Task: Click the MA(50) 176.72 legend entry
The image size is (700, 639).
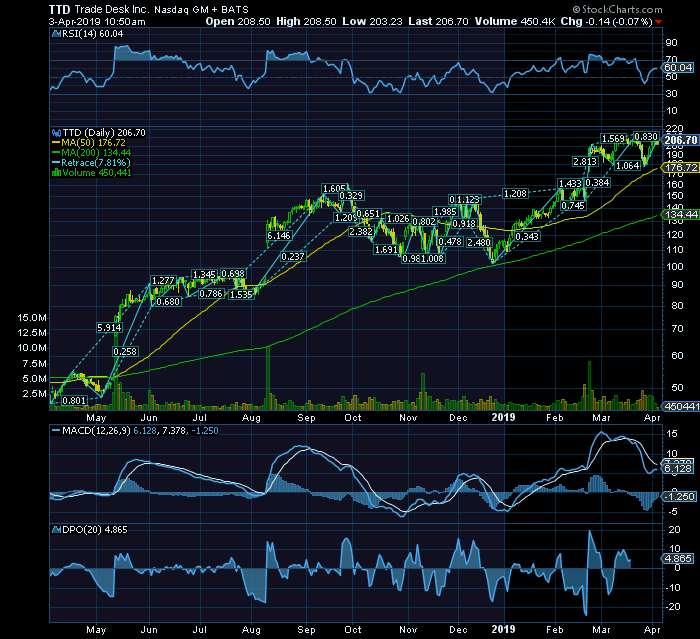Action: click(x=94, y=143)
